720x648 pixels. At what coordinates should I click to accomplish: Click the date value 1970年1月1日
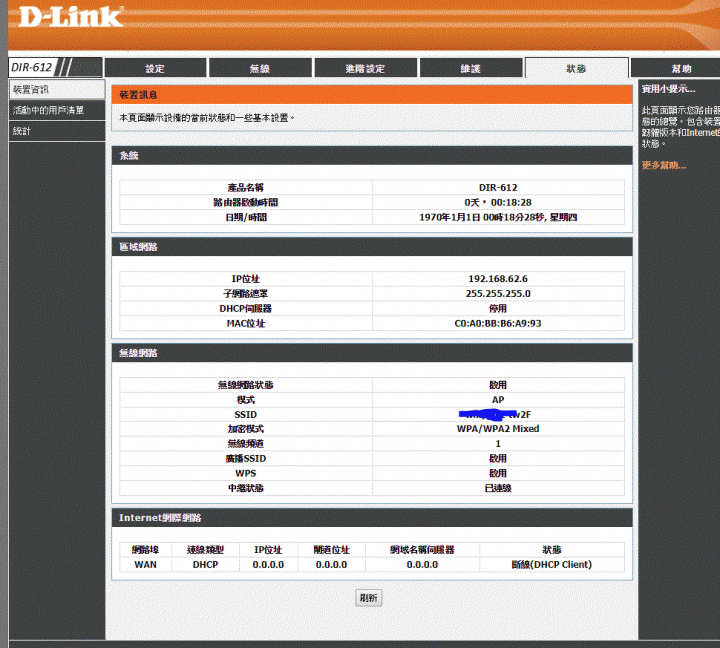tap(450, 217)
